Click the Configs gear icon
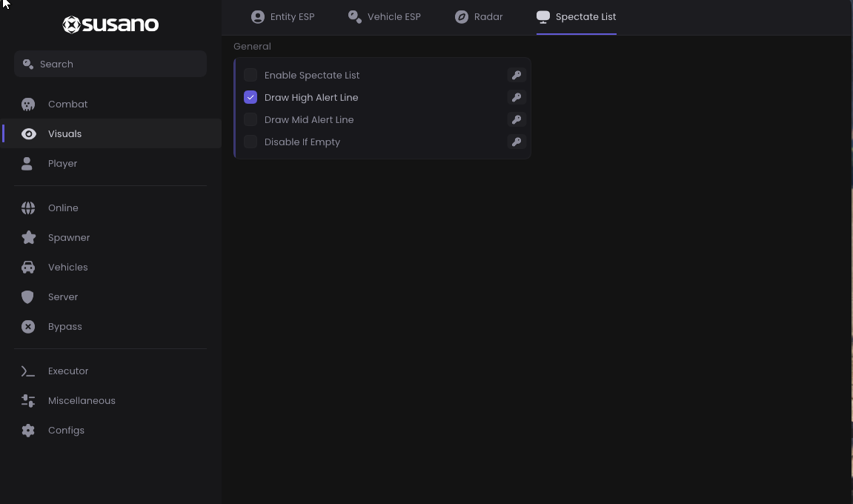Screen dimensions: 853x504 [x=28, y=430]
